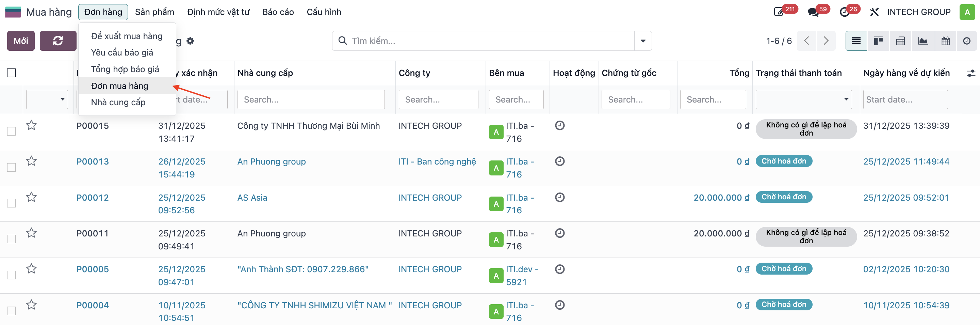This screenshot has width=980, height=325.
Task: Open the activities clock icon with 26 badge
Action: pos(844,12)
